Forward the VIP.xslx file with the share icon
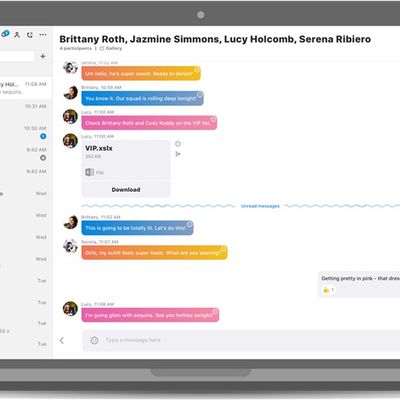This screenshot has width=400, height=400. pos(178,154)
